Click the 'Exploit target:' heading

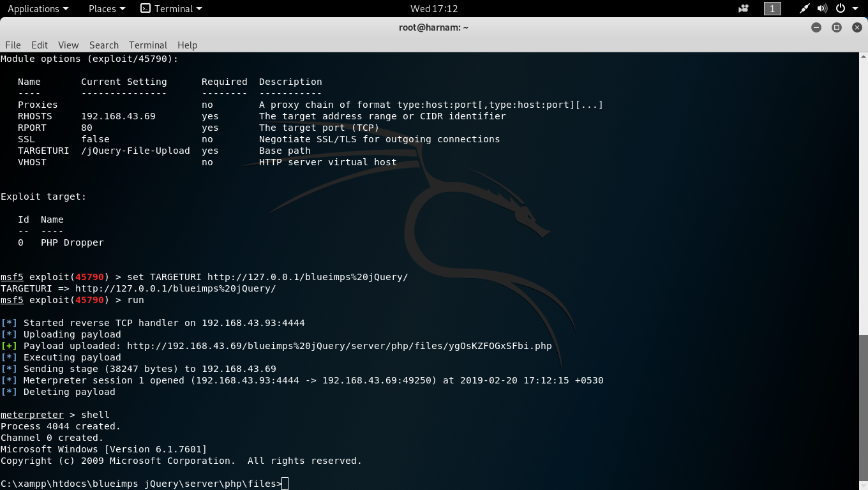click(43, 197)
